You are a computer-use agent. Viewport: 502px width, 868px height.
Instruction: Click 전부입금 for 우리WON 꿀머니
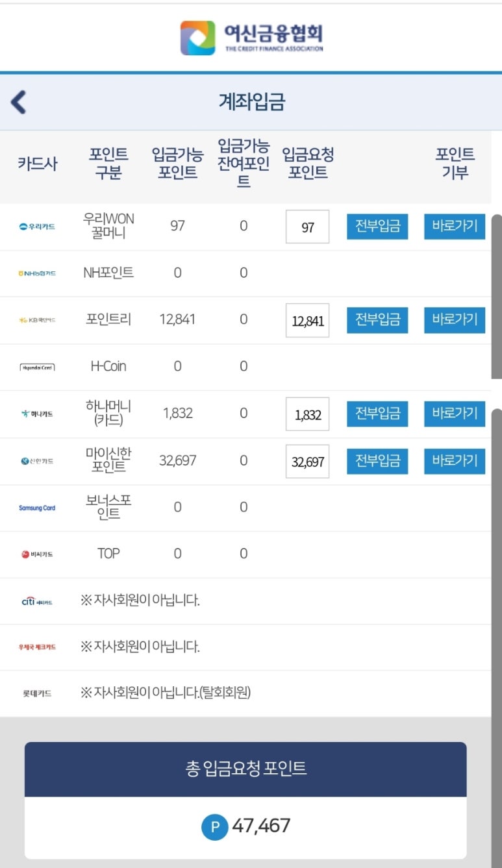[377, 227]
